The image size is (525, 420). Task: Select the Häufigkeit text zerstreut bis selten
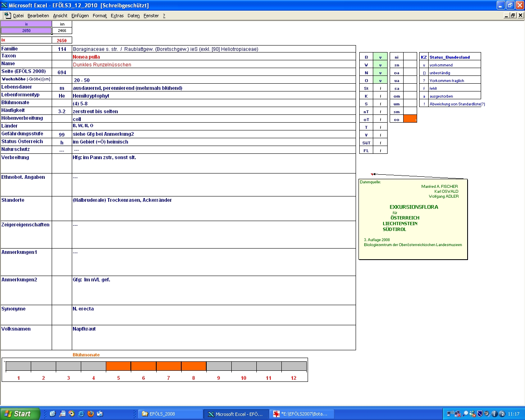[95, 111]
